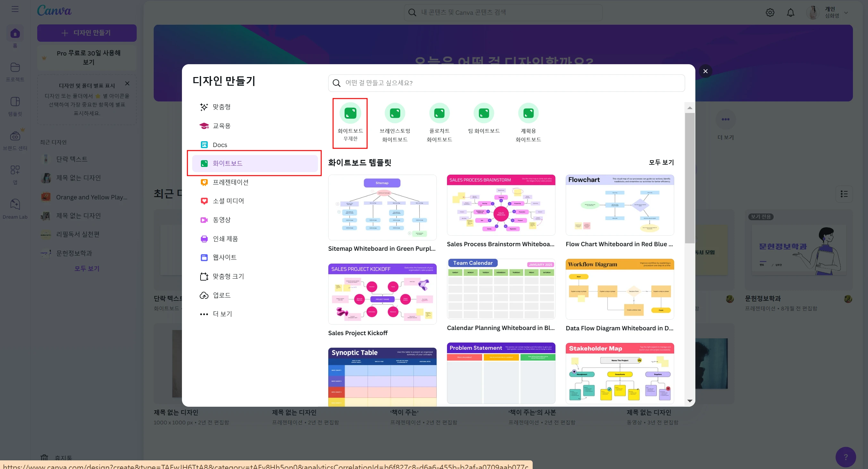Screen dimensions: 868x469
Task: Select 계획용 화이트보드 icon
Action: click(528, 113)
